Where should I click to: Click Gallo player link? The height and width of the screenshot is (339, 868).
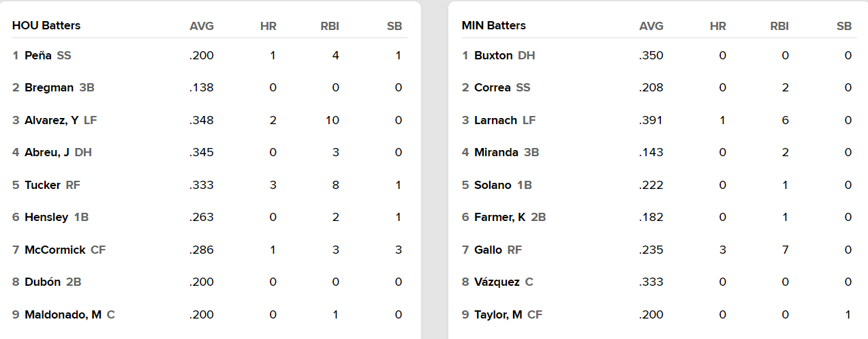tap(488, 250)
